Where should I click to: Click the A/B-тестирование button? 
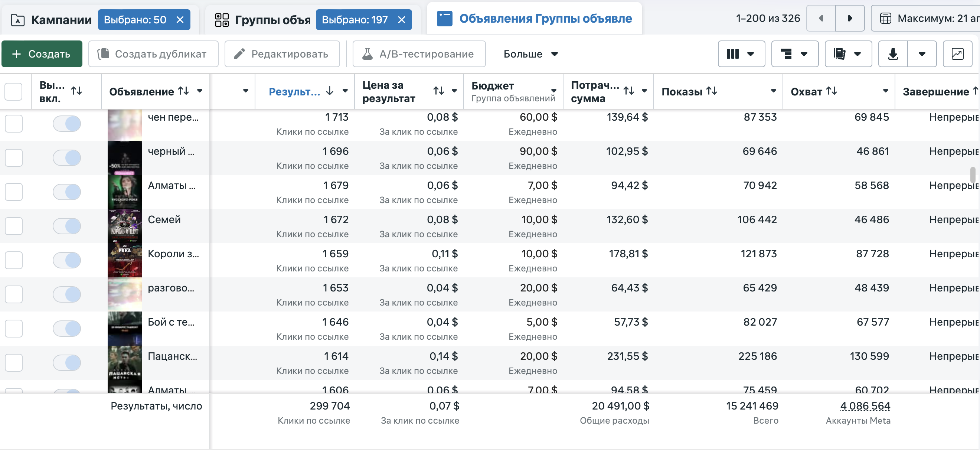(x=419, y=54)
